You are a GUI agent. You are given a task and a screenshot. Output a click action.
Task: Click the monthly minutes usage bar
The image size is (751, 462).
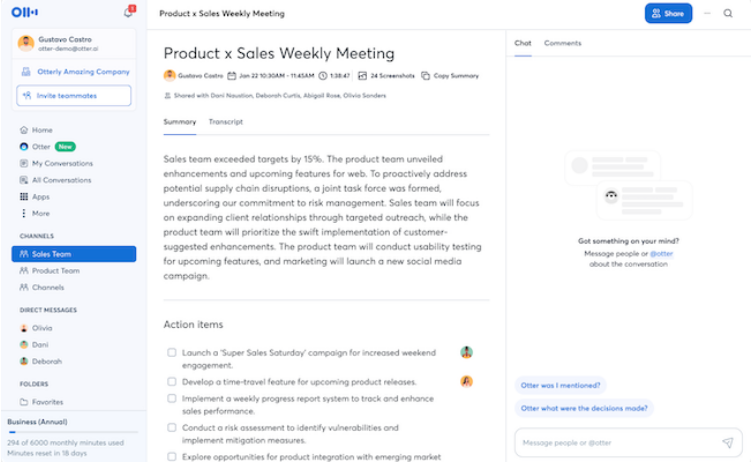(72, 432)
